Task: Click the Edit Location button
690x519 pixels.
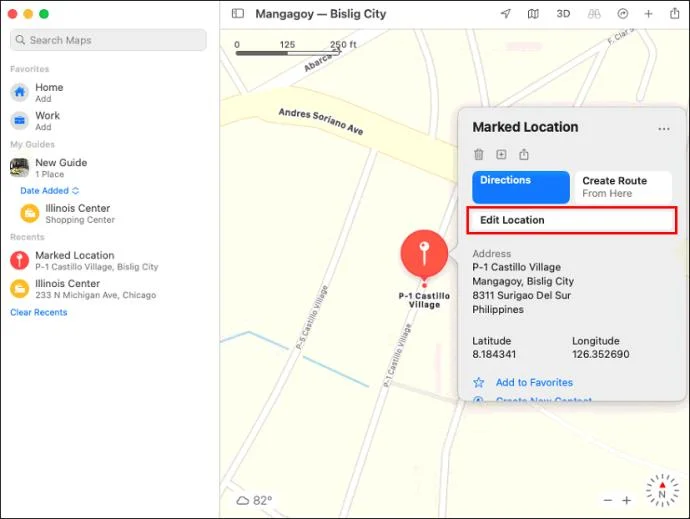Action: pyautogui.click(x=572, y=220)
